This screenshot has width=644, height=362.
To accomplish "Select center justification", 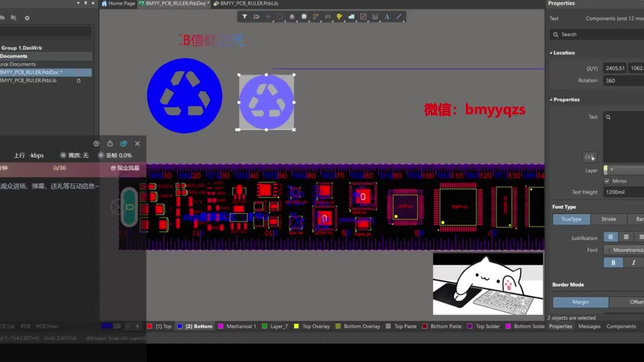I will 626,237.
